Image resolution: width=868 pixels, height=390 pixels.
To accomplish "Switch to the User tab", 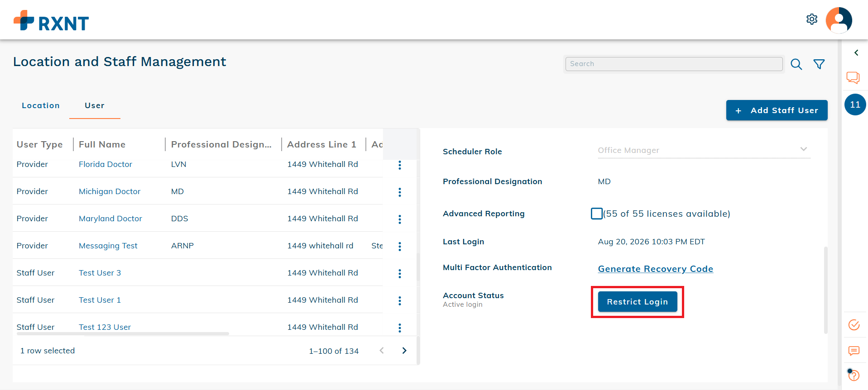I will pyautogui.click(x=95, y=105).
